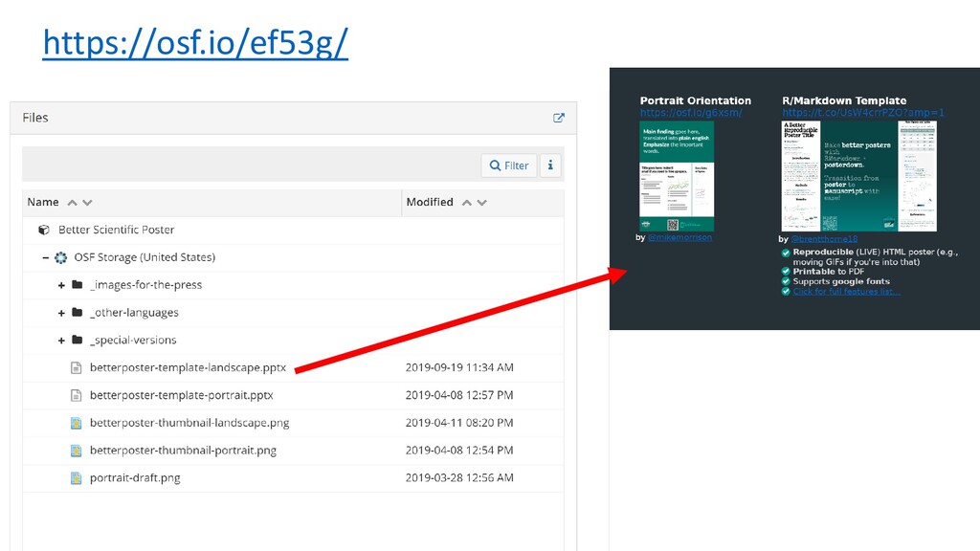
Task: Click _special-versions folder icon
Action: (77, 340)
